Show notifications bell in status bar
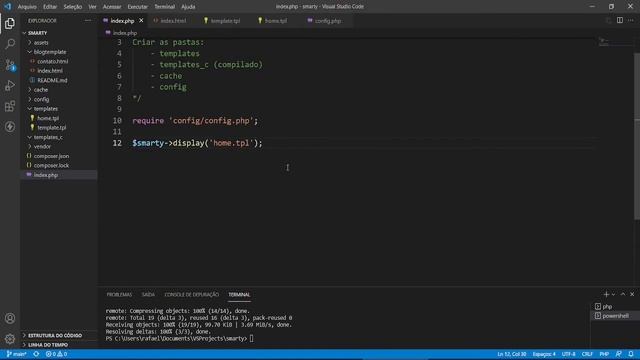This screenshot has height=360, width=640. [631, 354]
